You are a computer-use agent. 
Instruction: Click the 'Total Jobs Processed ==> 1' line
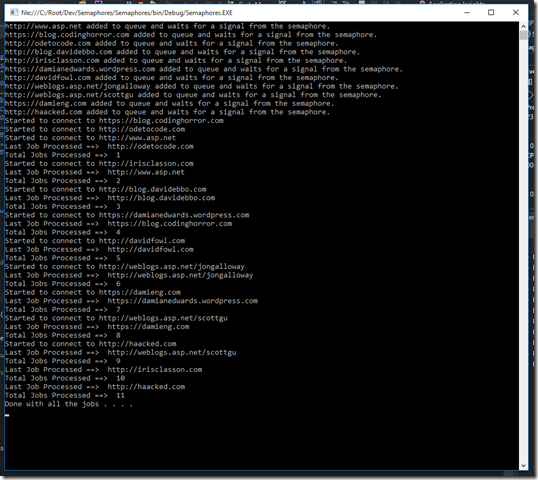[63, 155]
